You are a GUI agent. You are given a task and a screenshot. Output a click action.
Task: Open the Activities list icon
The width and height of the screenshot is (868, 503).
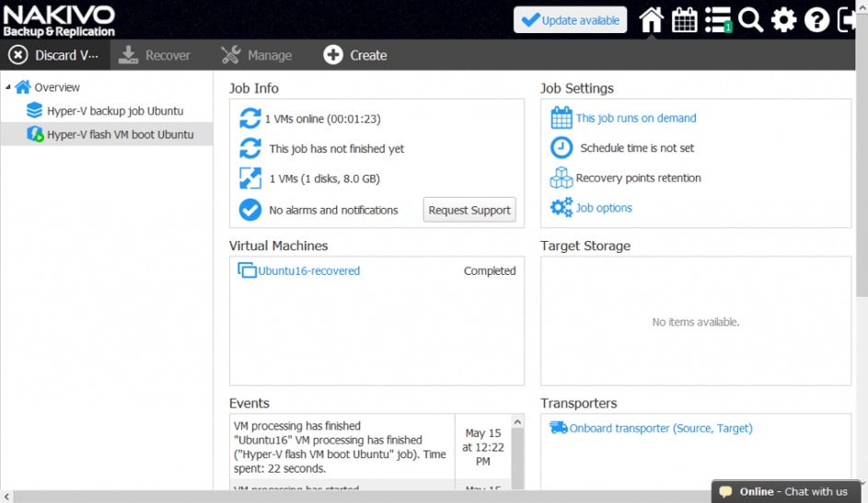[718, 20]
